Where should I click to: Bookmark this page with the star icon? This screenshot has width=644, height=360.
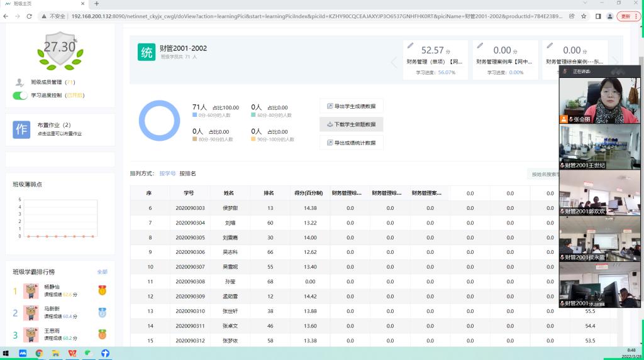coord(584,16)
